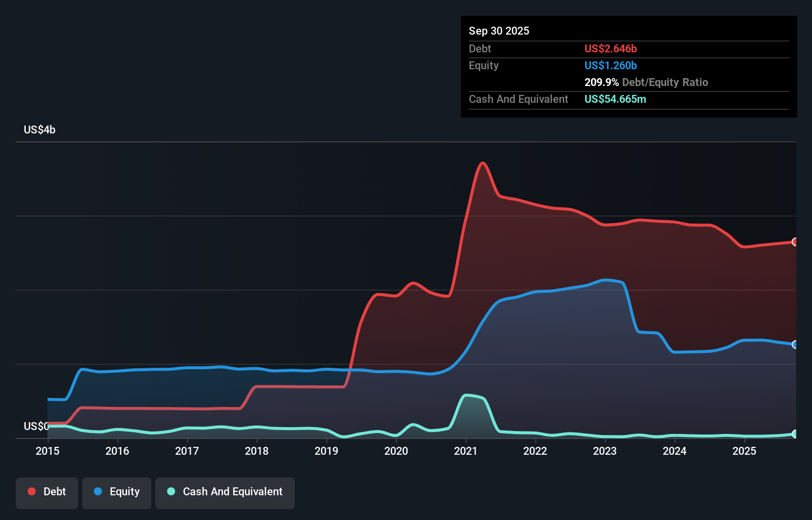
Task: Select the teal Cash And Equivalent legend dot
Action: (171, 491)
